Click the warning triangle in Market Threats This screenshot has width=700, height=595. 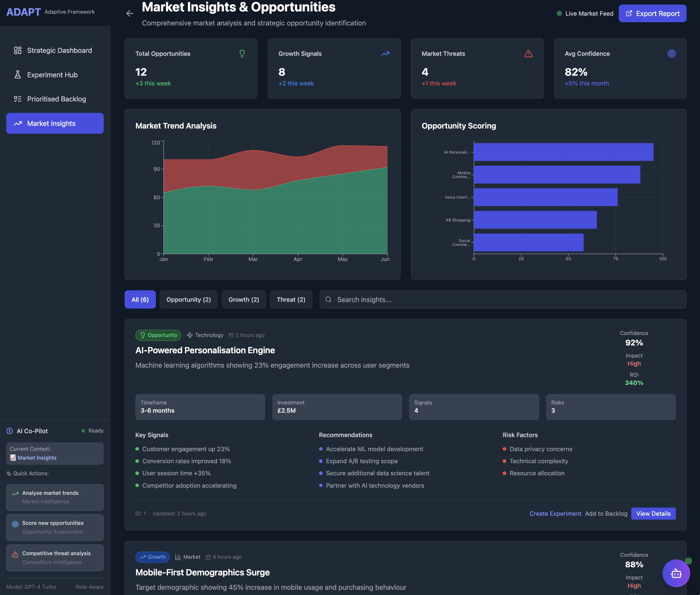tap(528, 53)
